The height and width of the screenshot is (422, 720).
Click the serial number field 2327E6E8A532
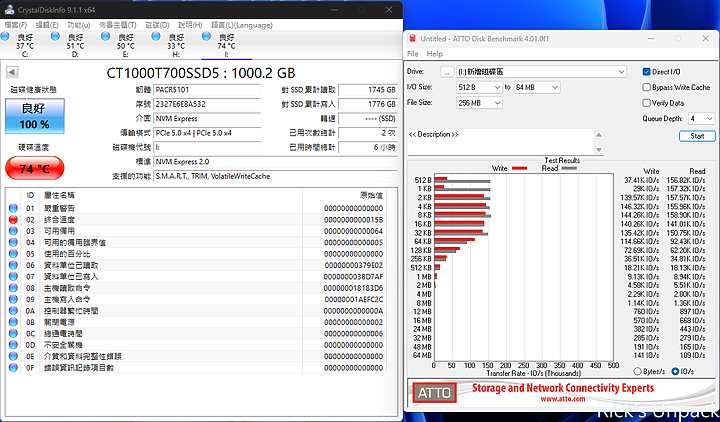pyautogui.click(x=207, y=104)
